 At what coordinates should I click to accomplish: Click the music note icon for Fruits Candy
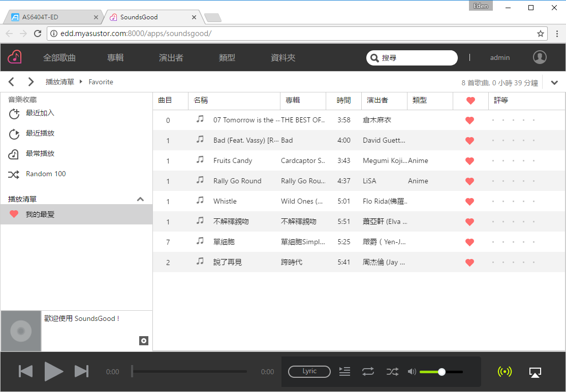point(200,159)
